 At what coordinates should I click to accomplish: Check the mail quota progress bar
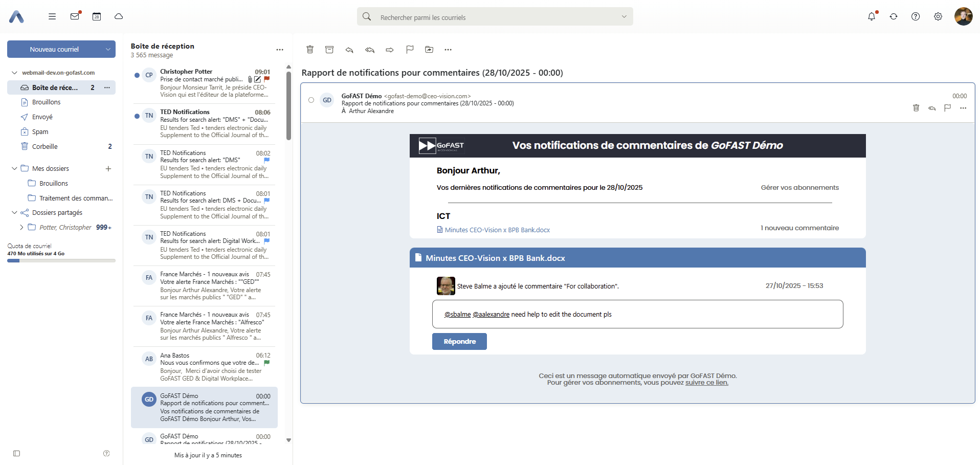tap(61, 260)
